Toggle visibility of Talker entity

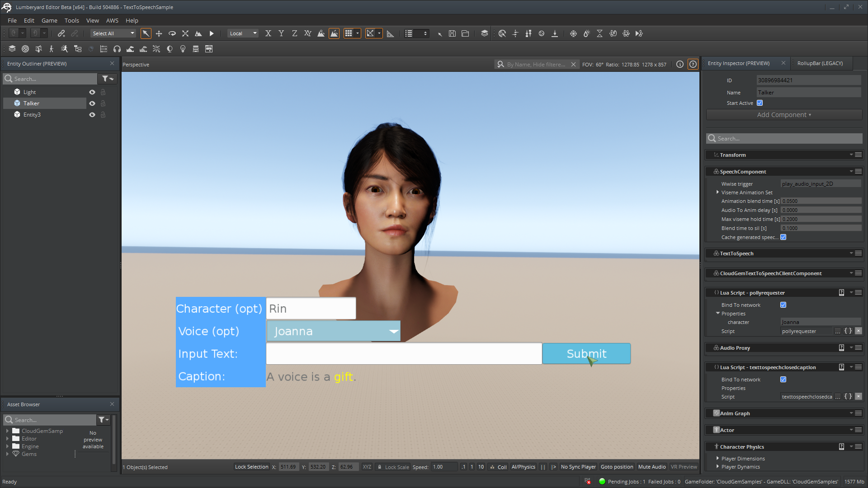tap(92, 103)
